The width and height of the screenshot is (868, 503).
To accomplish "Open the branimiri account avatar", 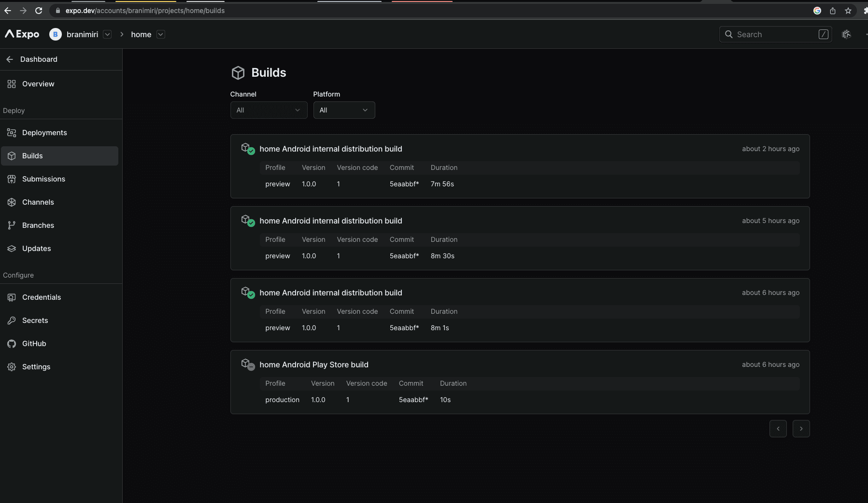I will pos(56,34).
